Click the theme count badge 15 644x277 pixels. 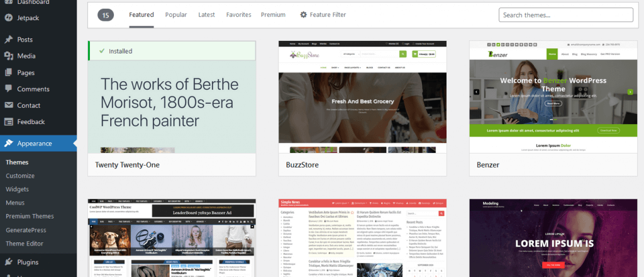(x=106, y=15)
